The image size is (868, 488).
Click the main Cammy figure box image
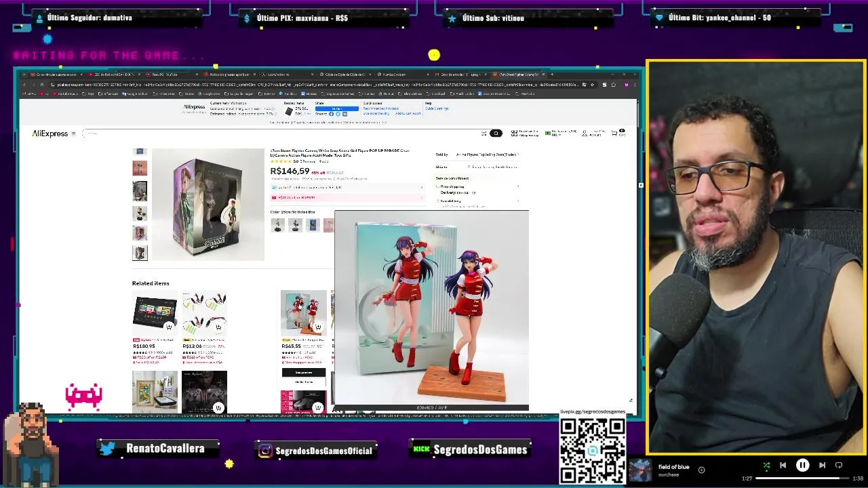pyautogui.click(x=208, y=205)
